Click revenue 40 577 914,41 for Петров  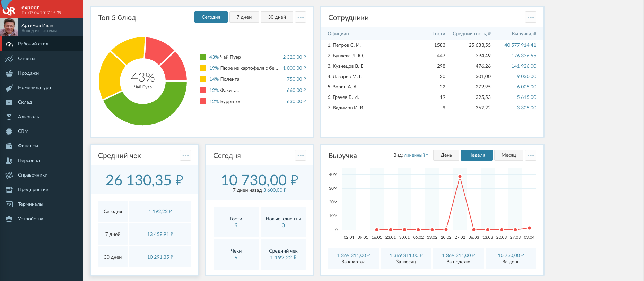point(520,45)
